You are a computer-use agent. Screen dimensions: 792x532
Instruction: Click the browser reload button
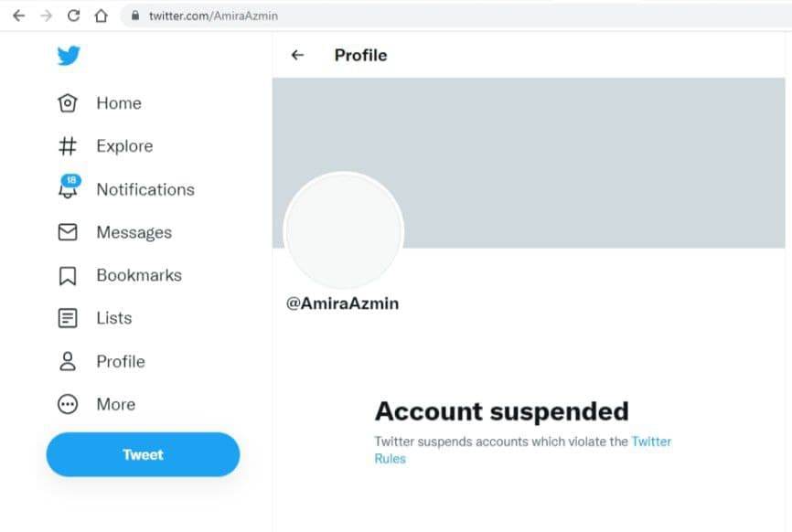[74, 16]
